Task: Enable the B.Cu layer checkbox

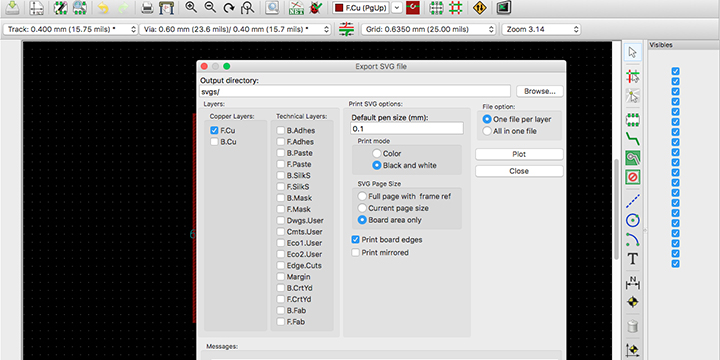Action: [x=214, y=142]
